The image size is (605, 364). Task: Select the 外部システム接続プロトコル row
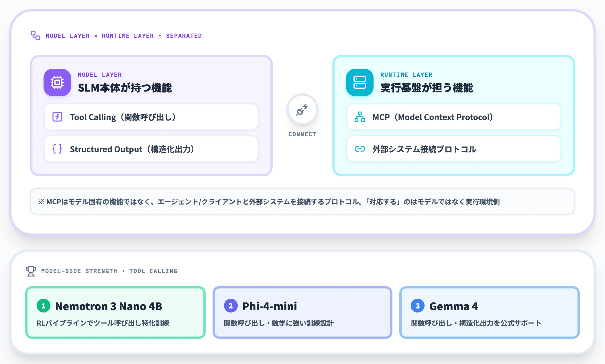tap(454, 149)
